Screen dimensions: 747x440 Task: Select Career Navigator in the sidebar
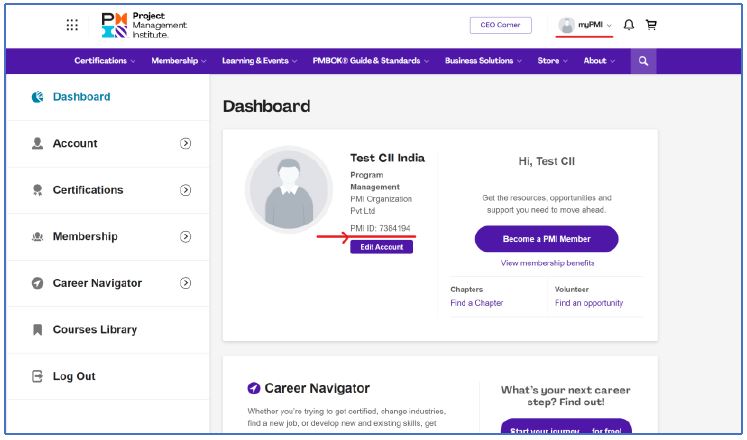[108, 283]
